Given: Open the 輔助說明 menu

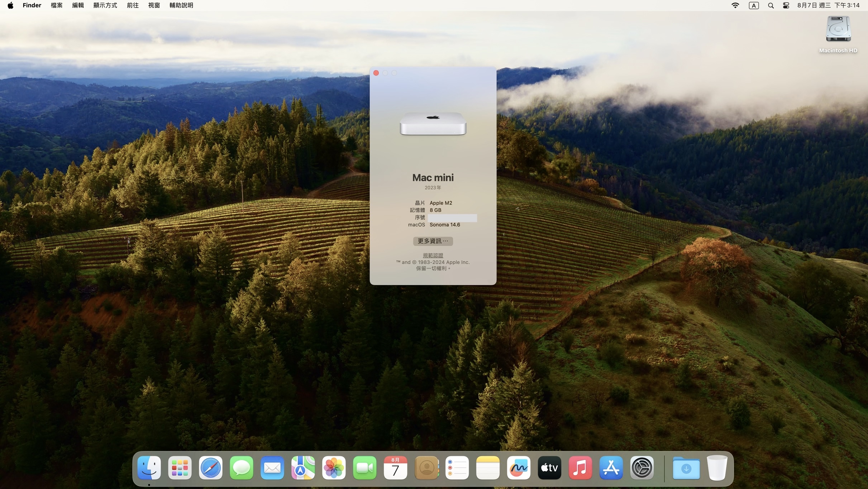Looking at the screenshot, I should pyautogui.click(x=181, y=5).
